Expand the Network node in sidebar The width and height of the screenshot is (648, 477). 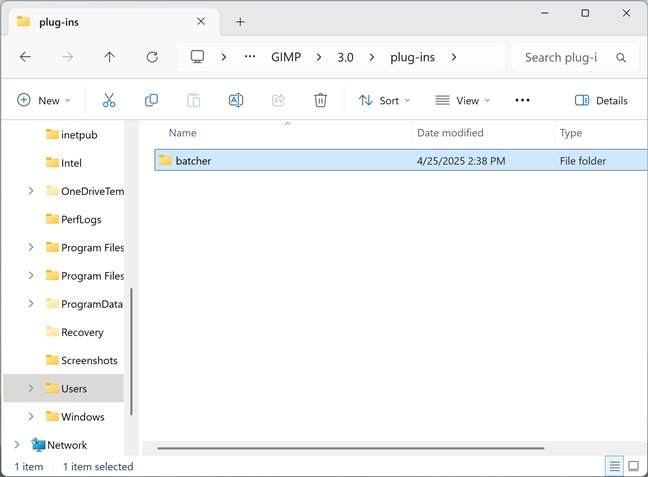pyautogui.click(x=17, y=444)
